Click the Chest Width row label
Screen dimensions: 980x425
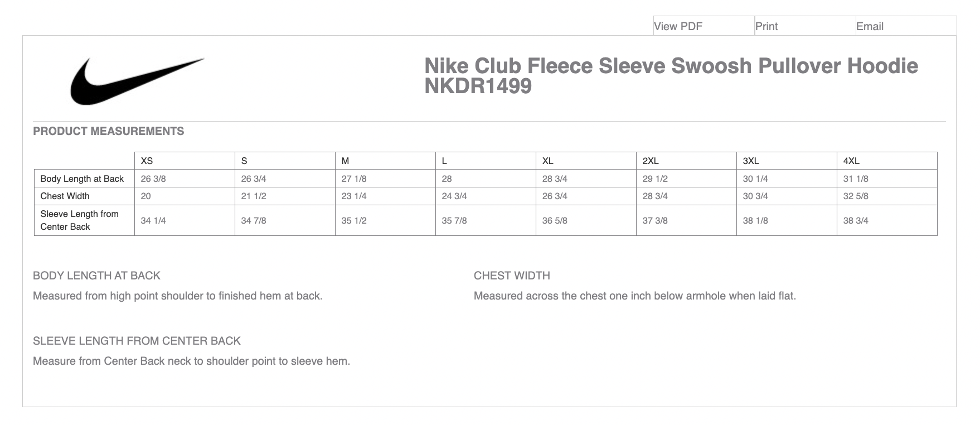click(65, 196)
